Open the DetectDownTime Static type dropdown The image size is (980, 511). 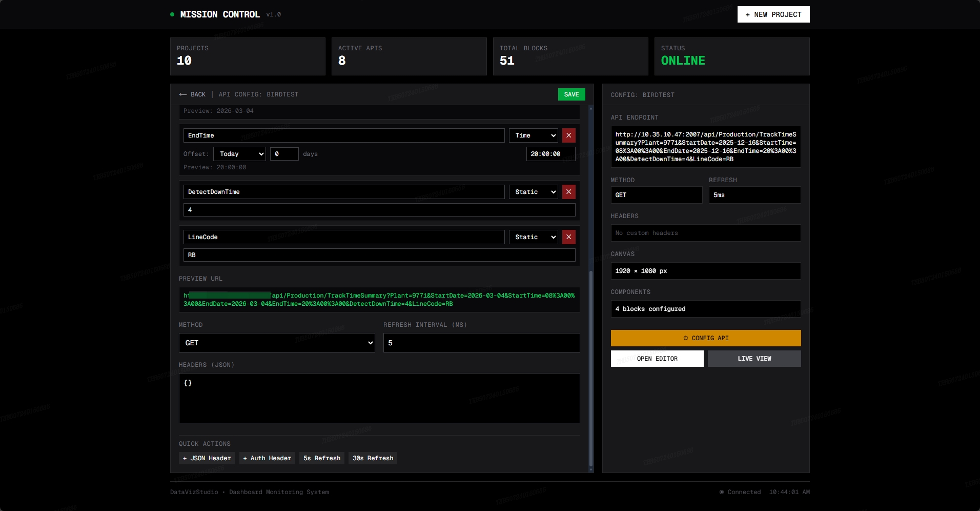coord(533,192)
